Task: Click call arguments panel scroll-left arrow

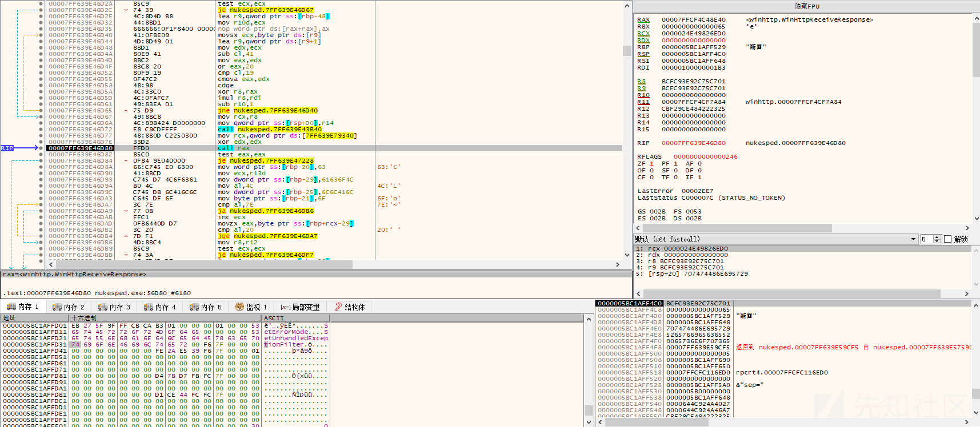Action: [x=638, y=293]
